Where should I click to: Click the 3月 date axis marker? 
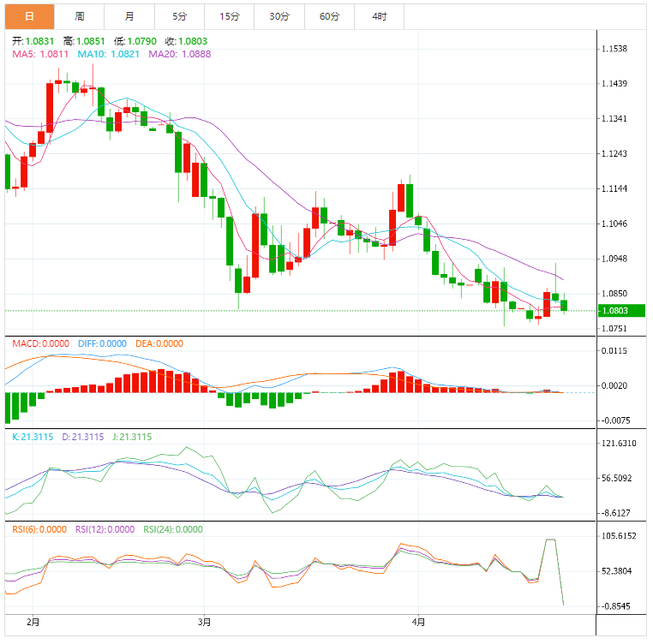click(204, 622)
